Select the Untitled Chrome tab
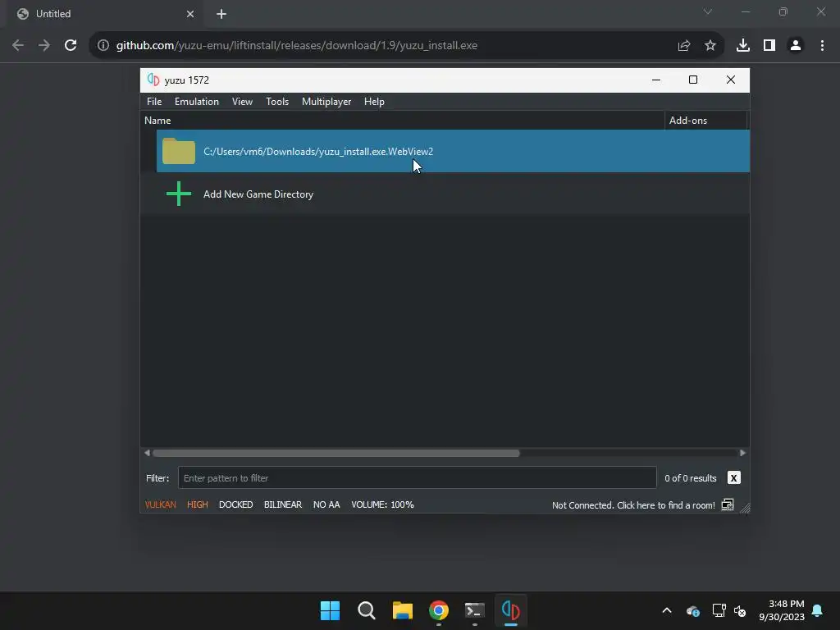This screenshot has width=840, height=630. click(x=103, y=14)
